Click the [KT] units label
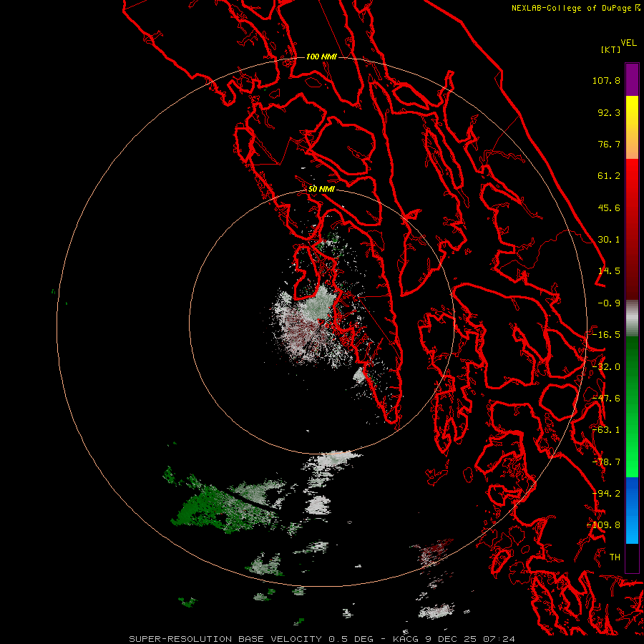The height and width of the screenshot is (644, 644). click(x=610, y=49)
